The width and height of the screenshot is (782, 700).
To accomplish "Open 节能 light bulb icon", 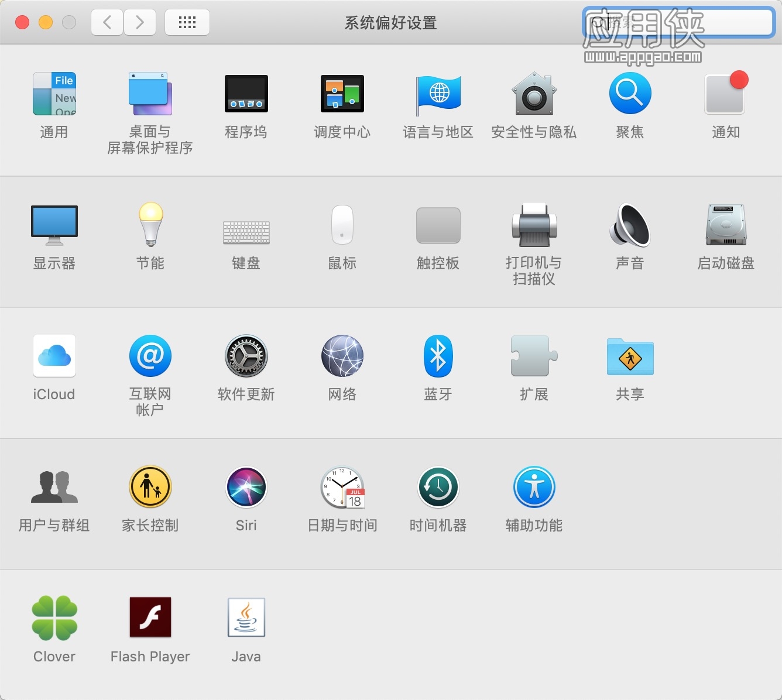I will coord(150,225).
